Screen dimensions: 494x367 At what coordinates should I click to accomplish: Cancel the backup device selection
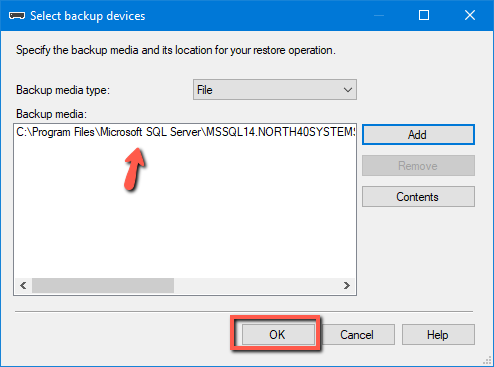[356, 334]
